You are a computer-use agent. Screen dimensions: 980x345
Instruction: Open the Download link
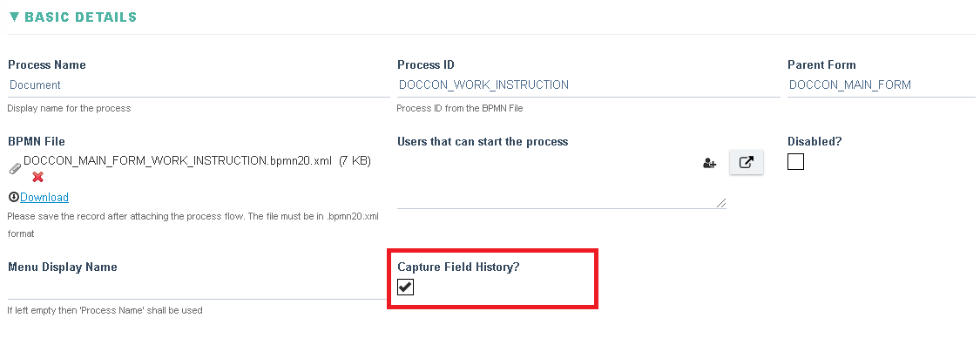[x=44, y=198]
